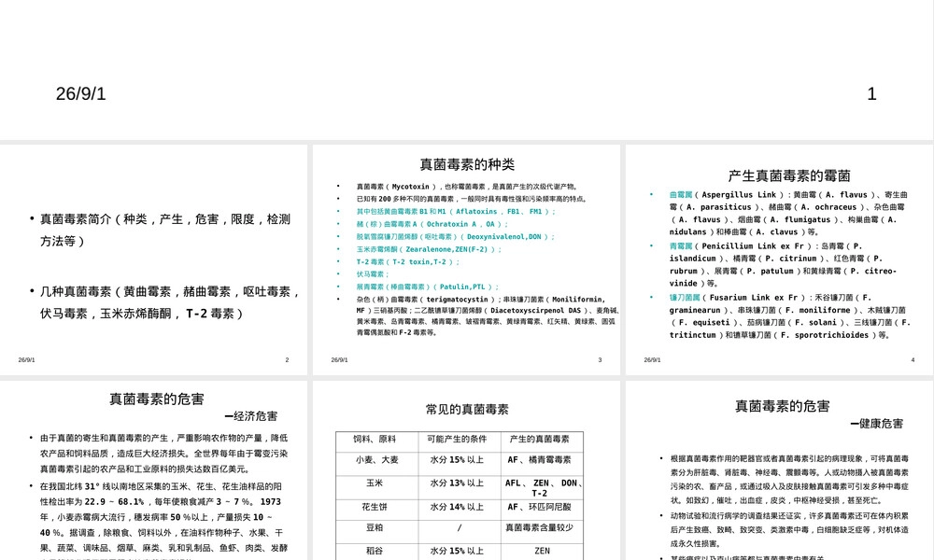Viewport: 934px width, 560px height.
Task: Click the table cell 豆粕
Action: coord(375,527)
